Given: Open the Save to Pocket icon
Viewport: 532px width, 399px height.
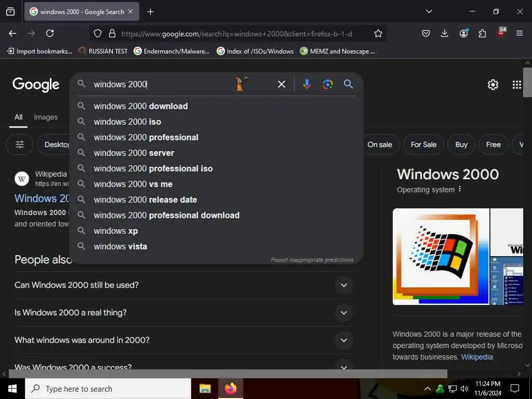Looking at the screenshot, I should [426, 33].
